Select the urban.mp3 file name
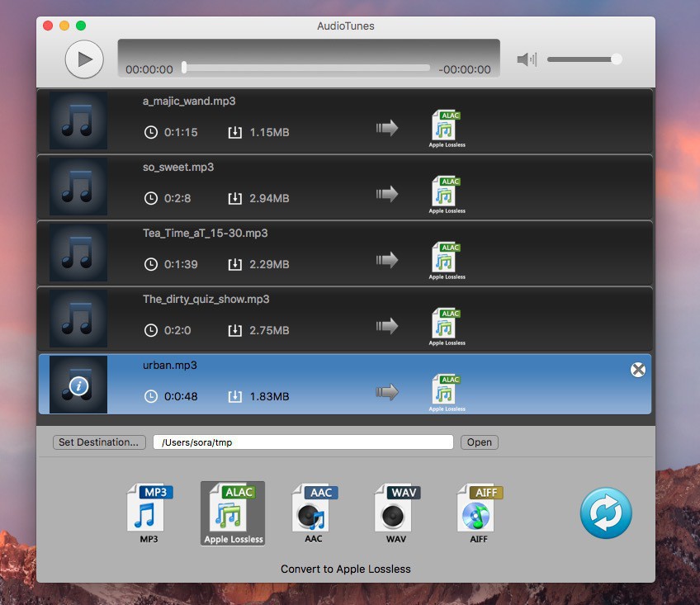Viewport: 700px width, 605px height. pos(170,366)
